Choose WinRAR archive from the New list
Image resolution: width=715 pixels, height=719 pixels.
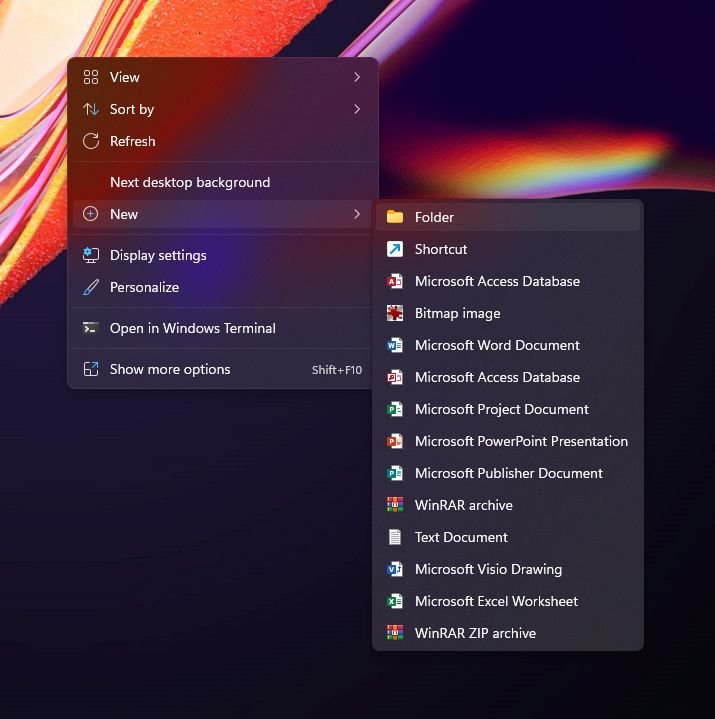pos(463,505)
